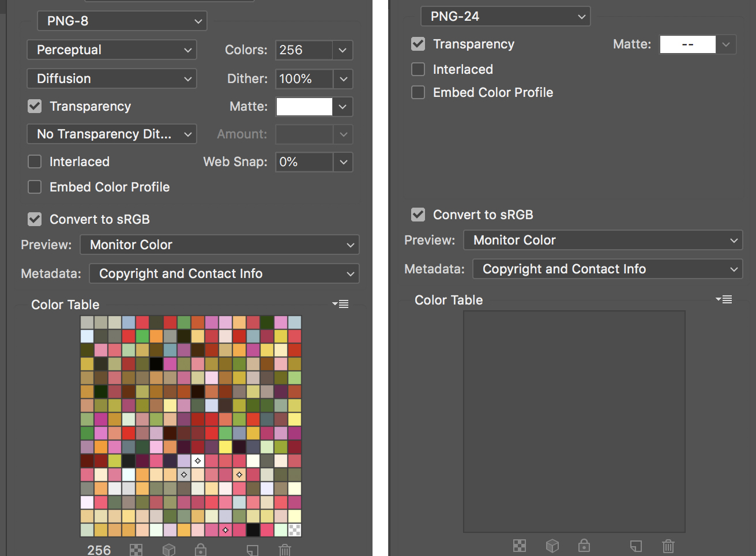Click the map-to-transparent icon under PNG-8 color table
Image resolution: width=756 pixels, height=556 pixels.
[x=136, y=550]
